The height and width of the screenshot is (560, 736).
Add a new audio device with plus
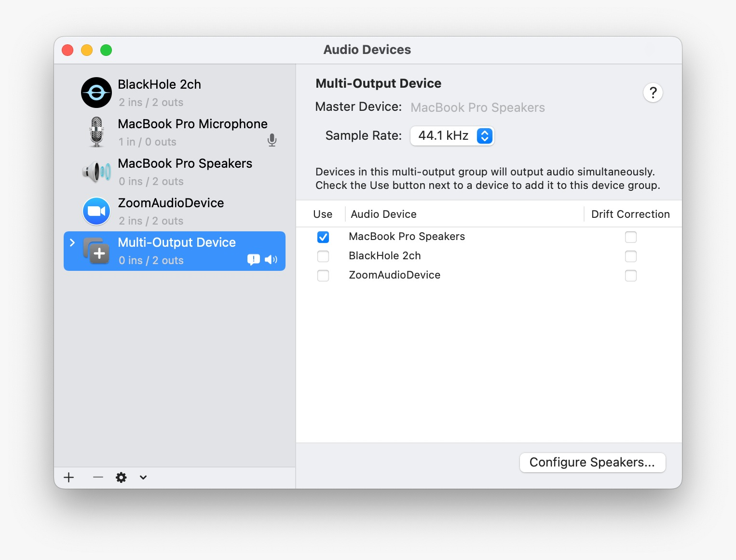[x=69, y=477]
